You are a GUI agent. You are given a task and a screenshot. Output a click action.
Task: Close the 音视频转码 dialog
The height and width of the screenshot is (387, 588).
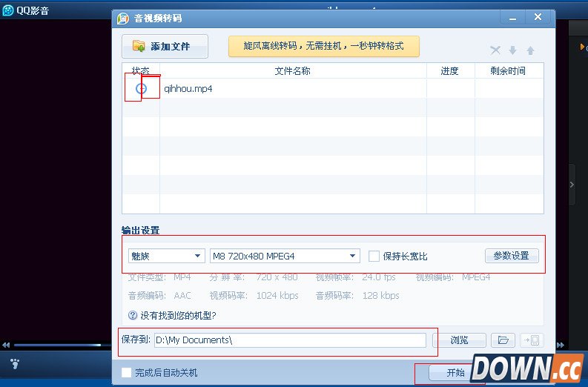(538, 17)
